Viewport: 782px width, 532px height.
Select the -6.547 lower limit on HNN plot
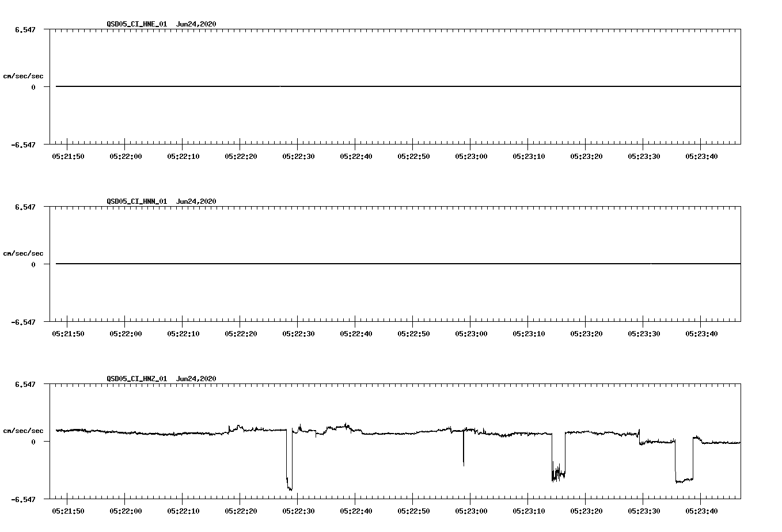(24, 322)
